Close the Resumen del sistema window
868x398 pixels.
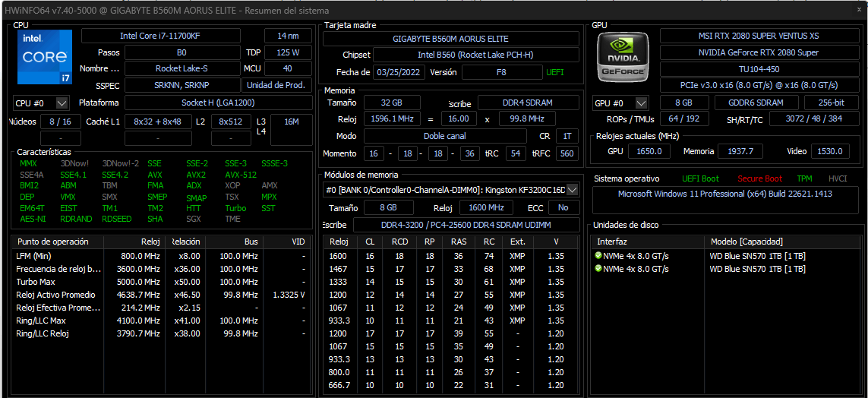[859, 9]
